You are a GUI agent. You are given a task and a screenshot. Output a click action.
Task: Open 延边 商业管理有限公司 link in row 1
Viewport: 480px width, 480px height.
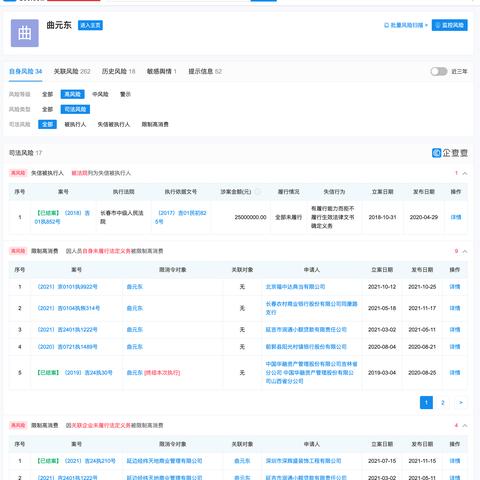tap(164, 461)
